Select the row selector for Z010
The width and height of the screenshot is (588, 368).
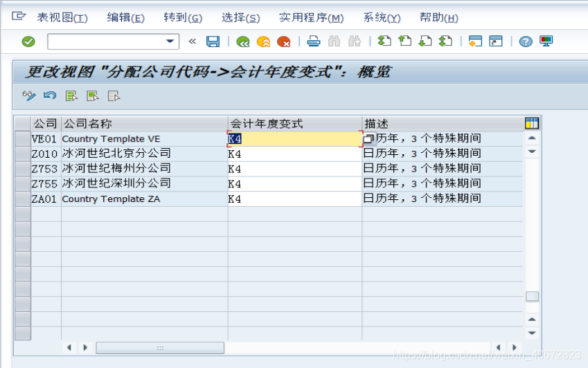[22, 154]
